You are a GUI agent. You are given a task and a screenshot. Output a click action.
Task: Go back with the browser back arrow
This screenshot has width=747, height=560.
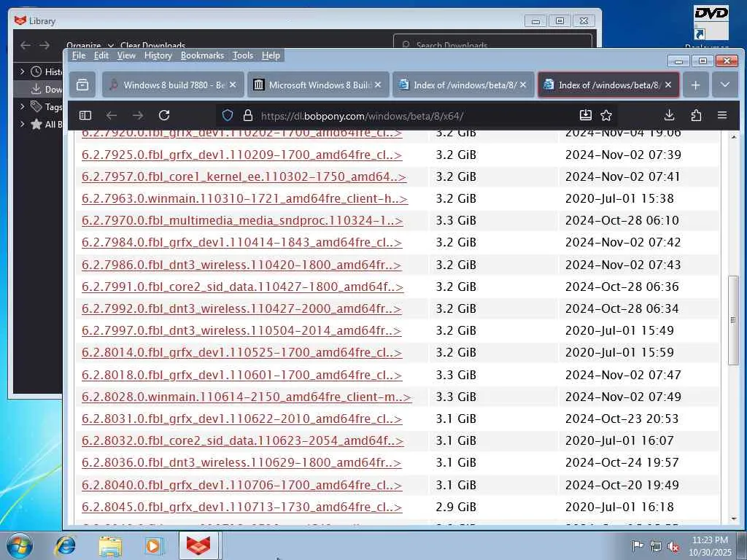[112, 115]
